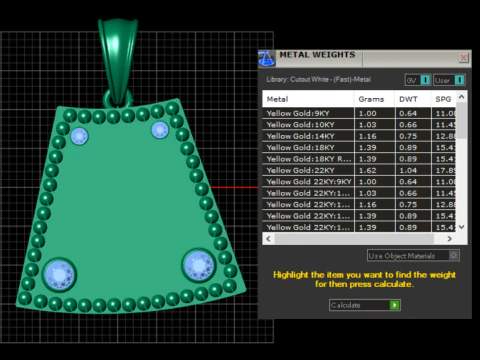Click 17.8 SPG value for Yellow Gold:22KY
The height and width of the screenshot is (360, 480).
[x=444, y=170]
